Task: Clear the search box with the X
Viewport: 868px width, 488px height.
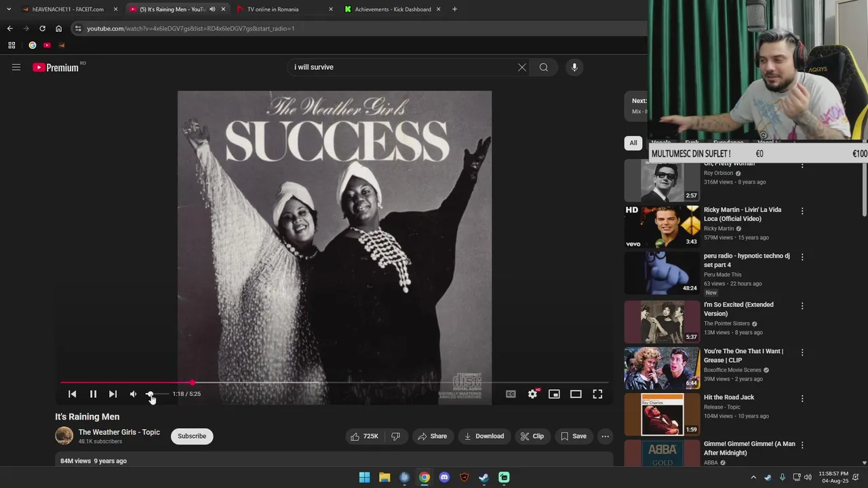Action: [522, 67]
